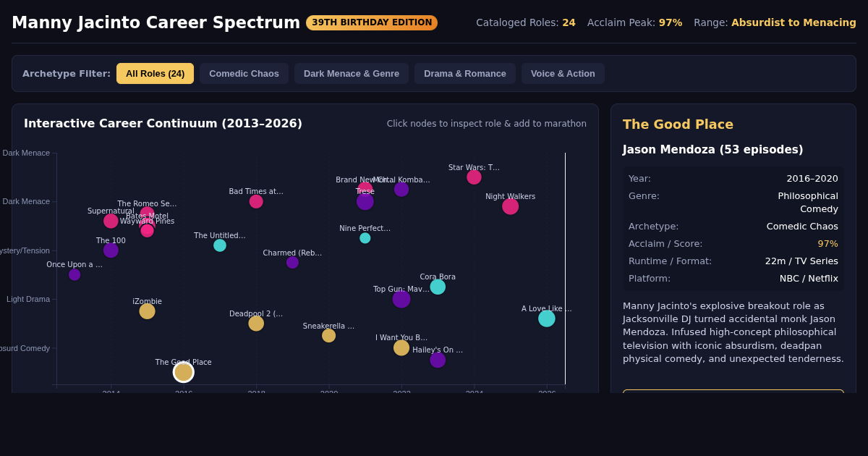868x456 pixels.
Task: Inspect the Once Upon a ... node
Action: (75, 274)
